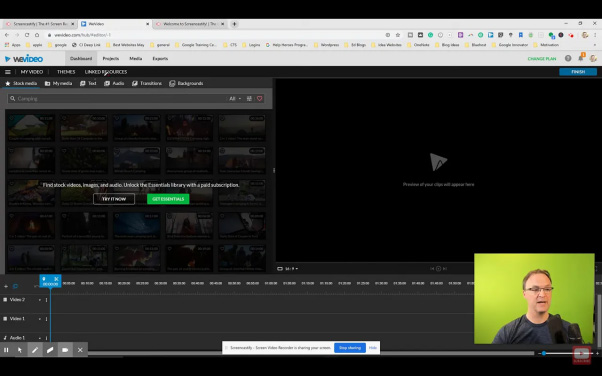Open the Video 2 track options menu
The image size is (602, 377).
point(46,300)
